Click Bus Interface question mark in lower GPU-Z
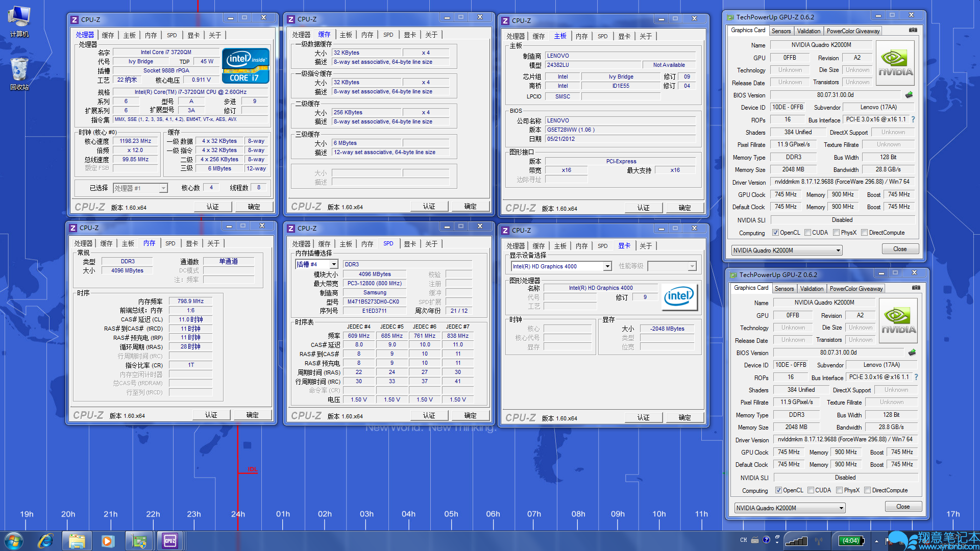This screenshot has height=551, width=980. pyautogui.click(x=916, y=377)
